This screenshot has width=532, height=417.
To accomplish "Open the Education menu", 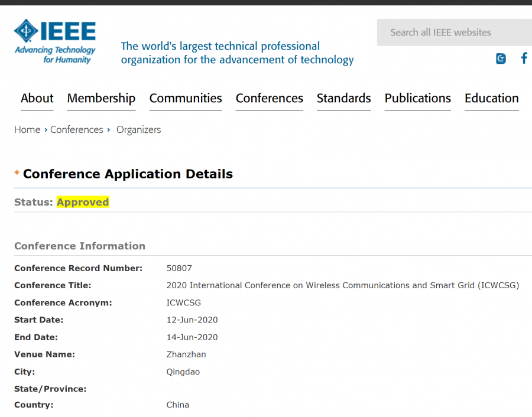I will click(491, 99).
